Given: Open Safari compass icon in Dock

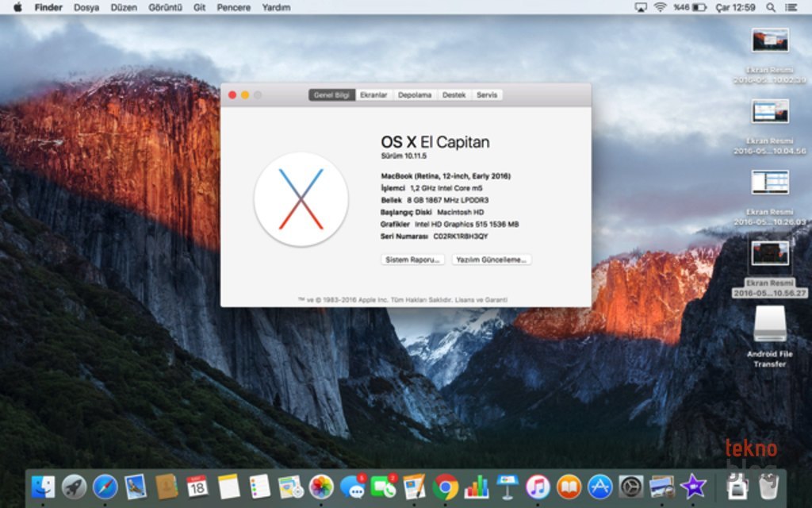Looking at the screenshot, I should pos(105,487).
